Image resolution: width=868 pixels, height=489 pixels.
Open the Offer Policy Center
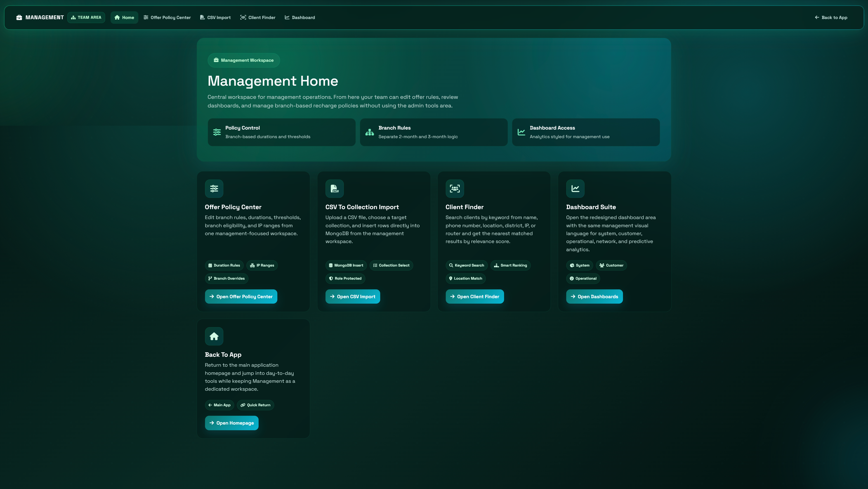241,296
